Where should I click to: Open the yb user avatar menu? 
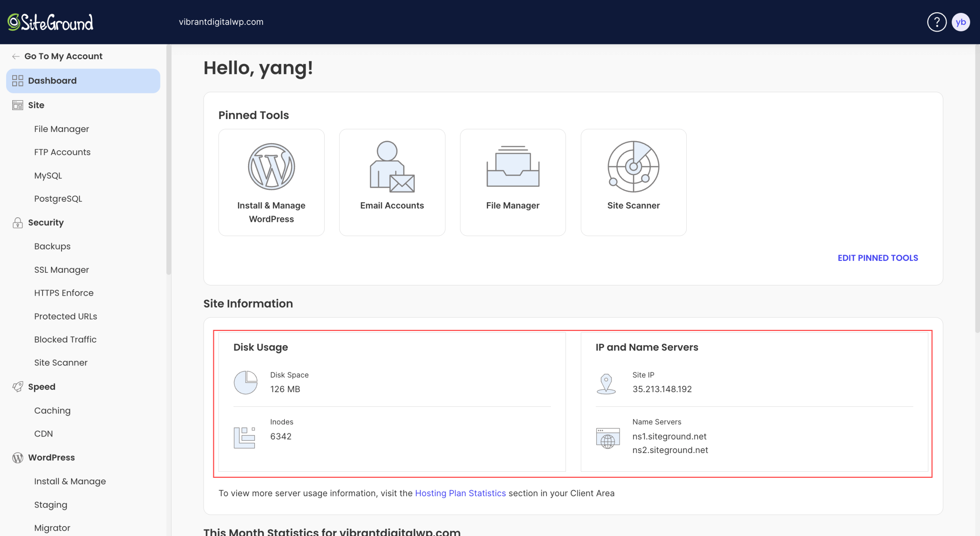pos(960,22)
